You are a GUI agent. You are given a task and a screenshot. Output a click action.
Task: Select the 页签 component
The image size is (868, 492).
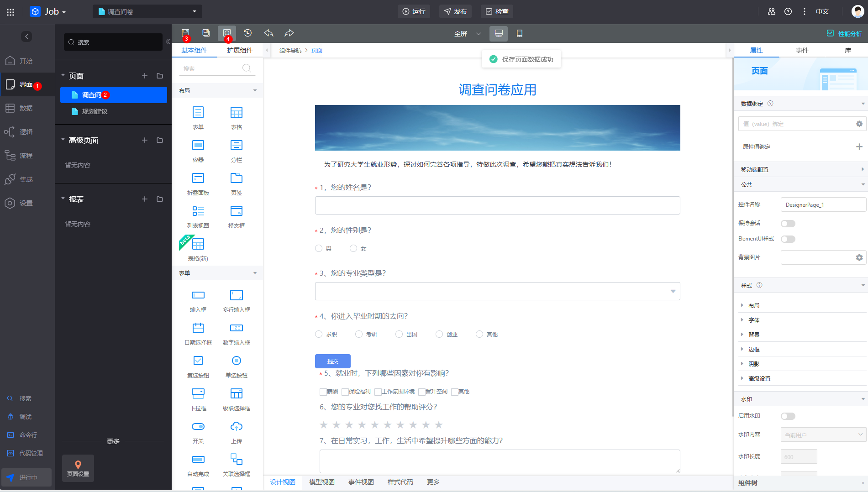click(237, 183)
